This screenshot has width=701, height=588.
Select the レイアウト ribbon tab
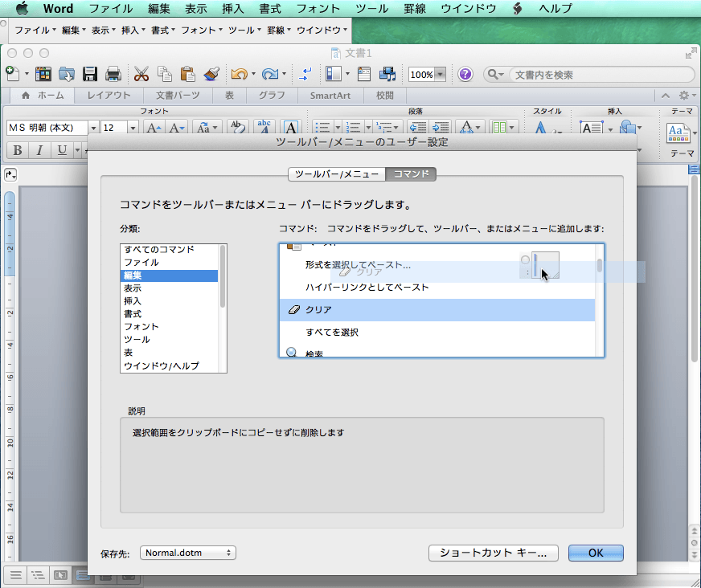(109, 95)
